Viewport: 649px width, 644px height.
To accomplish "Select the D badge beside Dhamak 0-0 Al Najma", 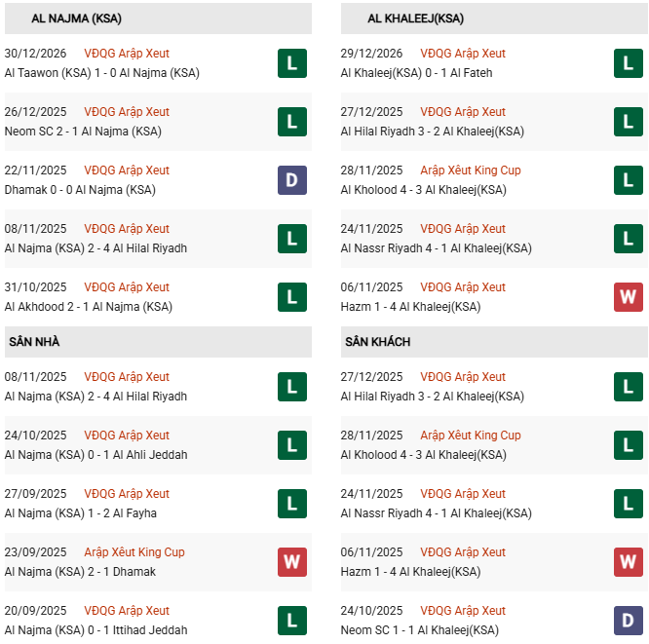I will [x=291, y=180].
